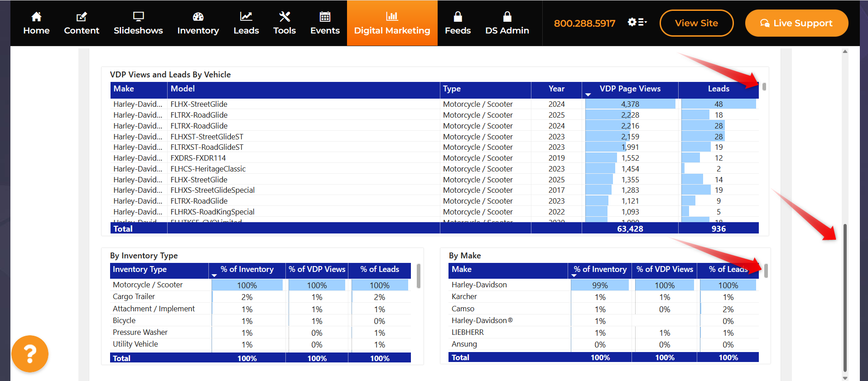
Task: Click the page scroll down arrow
Action: pos(845,378)
